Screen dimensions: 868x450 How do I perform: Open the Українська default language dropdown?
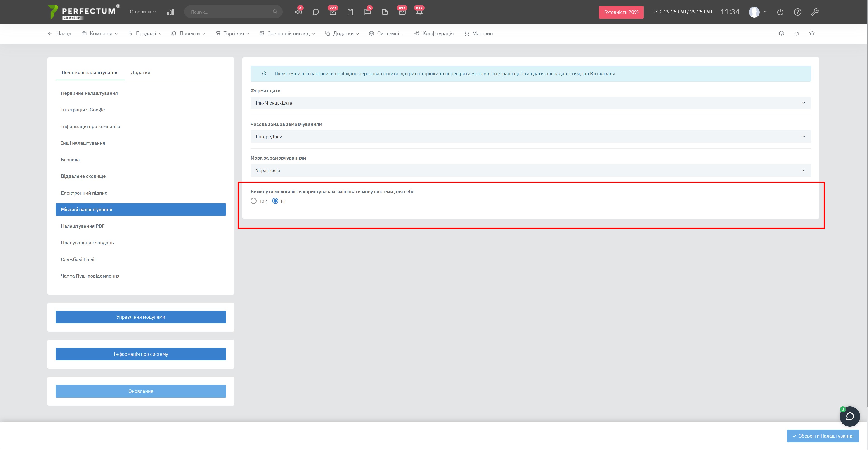pyautogui.click(x=530, y=170)
